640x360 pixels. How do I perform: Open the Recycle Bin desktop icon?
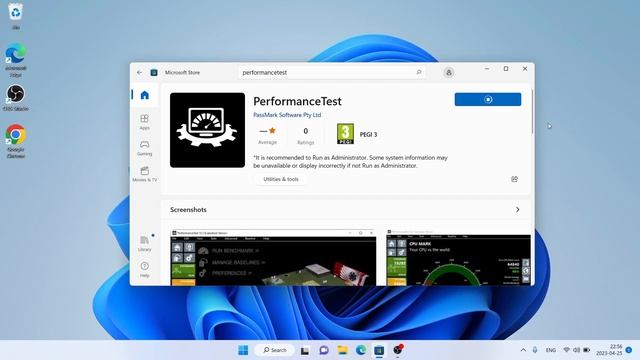point(16,16)
